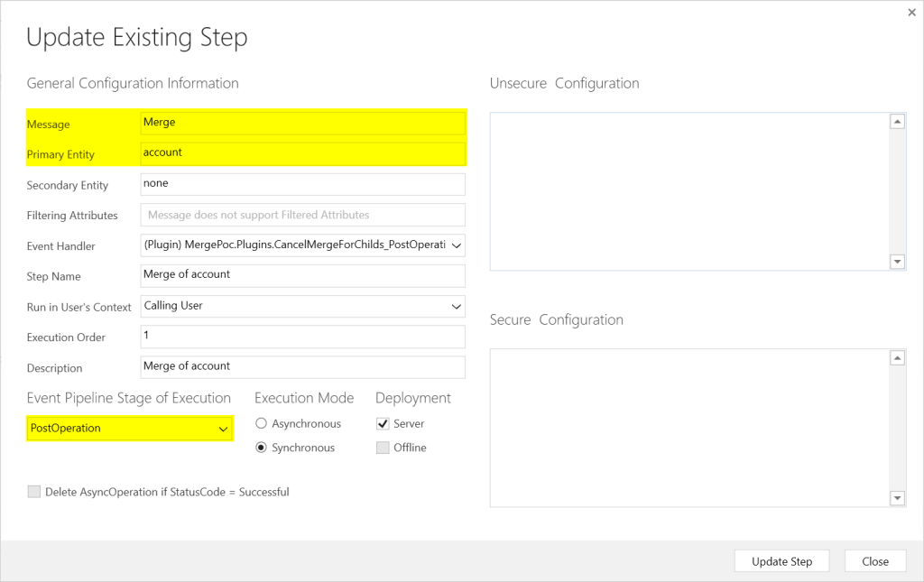
Task: Expand the Event Handler dropdown
Action: click(x=456, y=245)
